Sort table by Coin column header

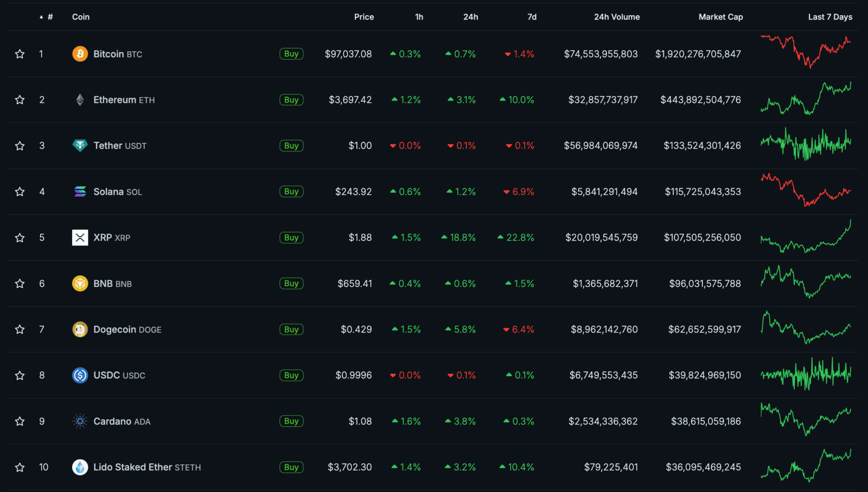[81, 17]
